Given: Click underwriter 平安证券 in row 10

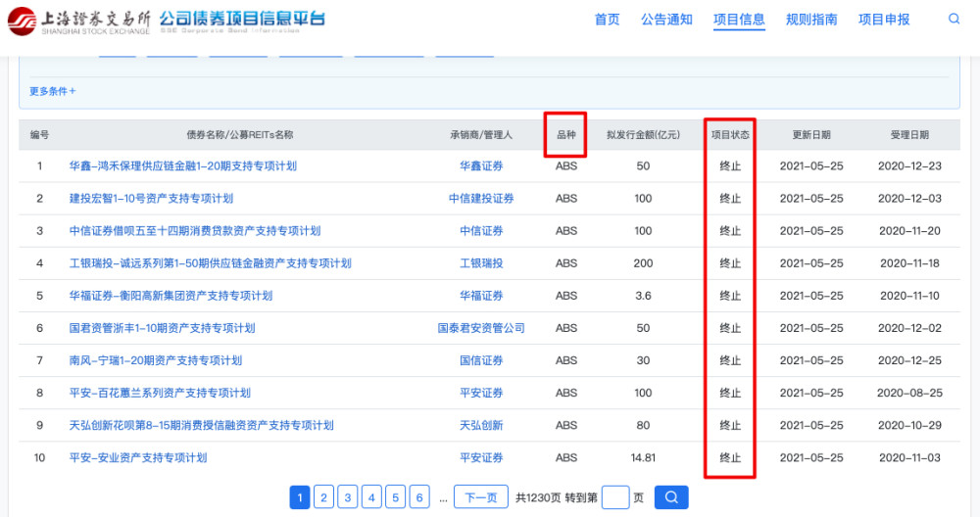Looking at the screenshot, I should (x=481, y=458).
